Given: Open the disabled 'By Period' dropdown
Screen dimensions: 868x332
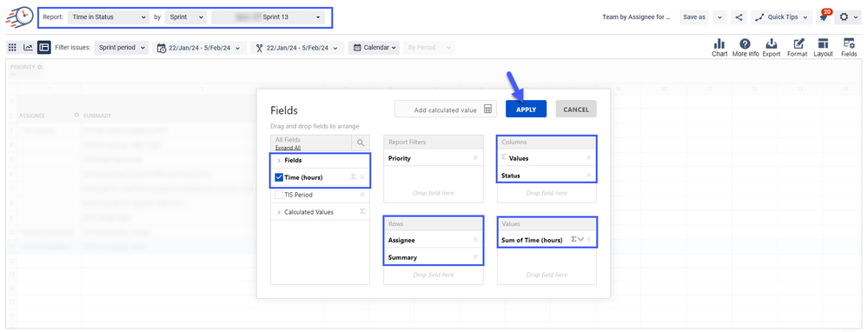Looking at the screenshot, I should [x=429, y=48].
